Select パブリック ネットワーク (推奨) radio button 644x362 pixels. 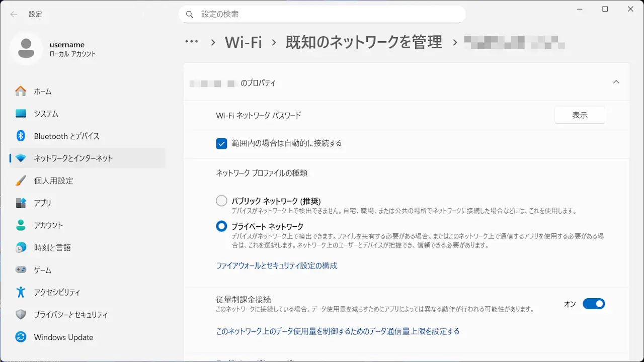221,201
